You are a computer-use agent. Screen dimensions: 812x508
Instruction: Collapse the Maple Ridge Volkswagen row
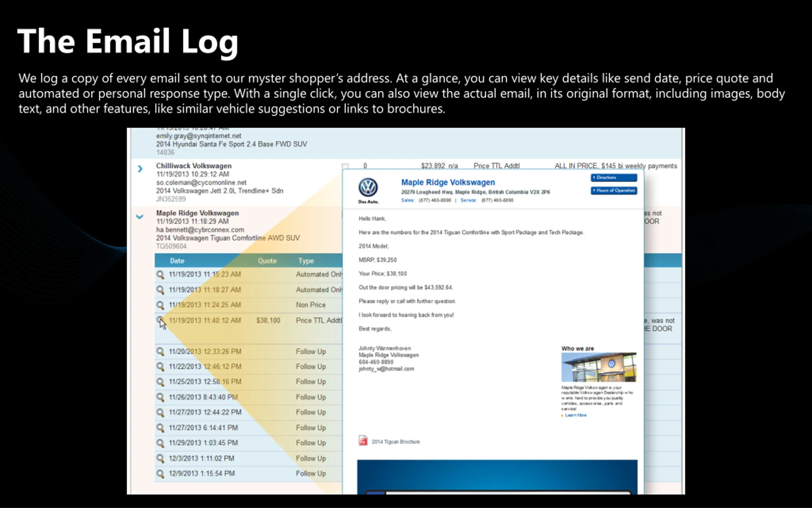(x=140, y=217)
